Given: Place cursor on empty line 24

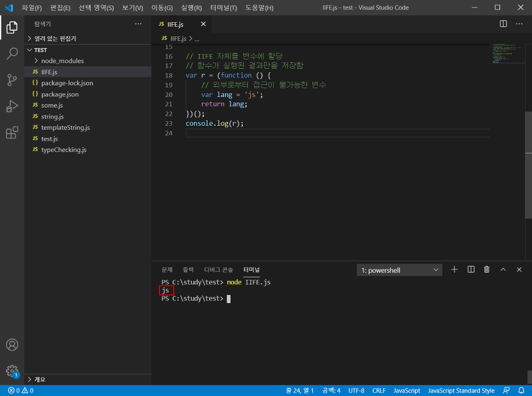Looking at the screenshot, I should (x=338, y=133).
